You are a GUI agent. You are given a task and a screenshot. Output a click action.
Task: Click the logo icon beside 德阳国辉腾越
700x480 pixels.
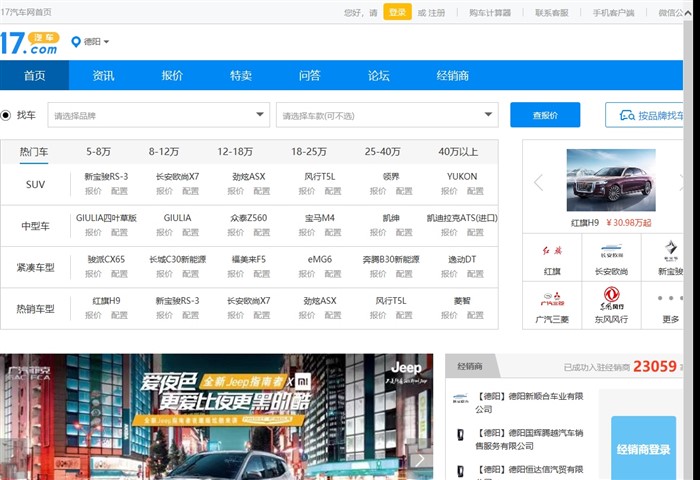tap(461, 434)
